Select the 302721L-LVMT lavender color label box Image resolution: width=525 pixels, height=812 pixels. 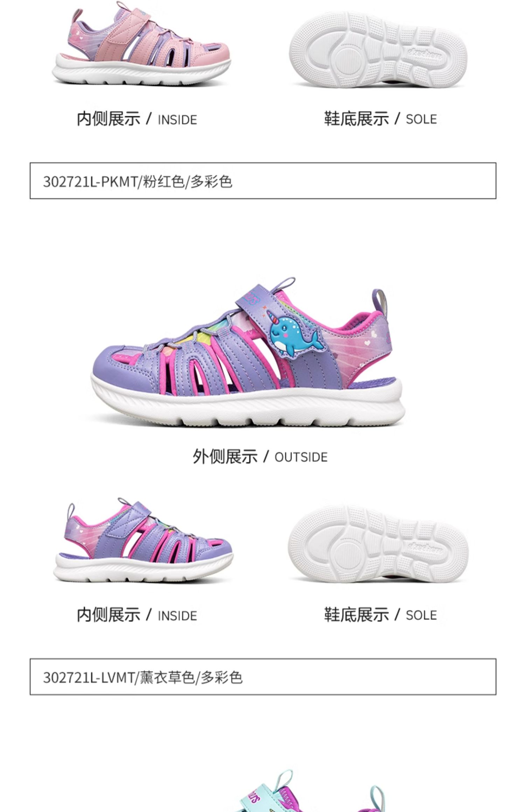pyautogui.click(x=263, y=677)
